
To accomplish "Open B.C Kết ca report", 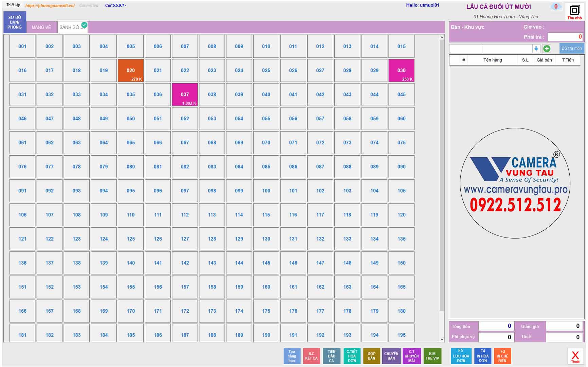I will (311, 356).
